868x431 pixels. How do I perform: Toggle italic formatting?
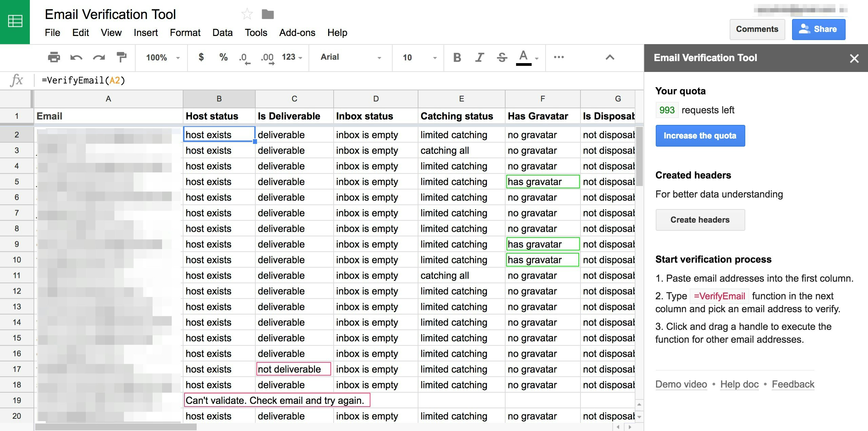(479, 57)
